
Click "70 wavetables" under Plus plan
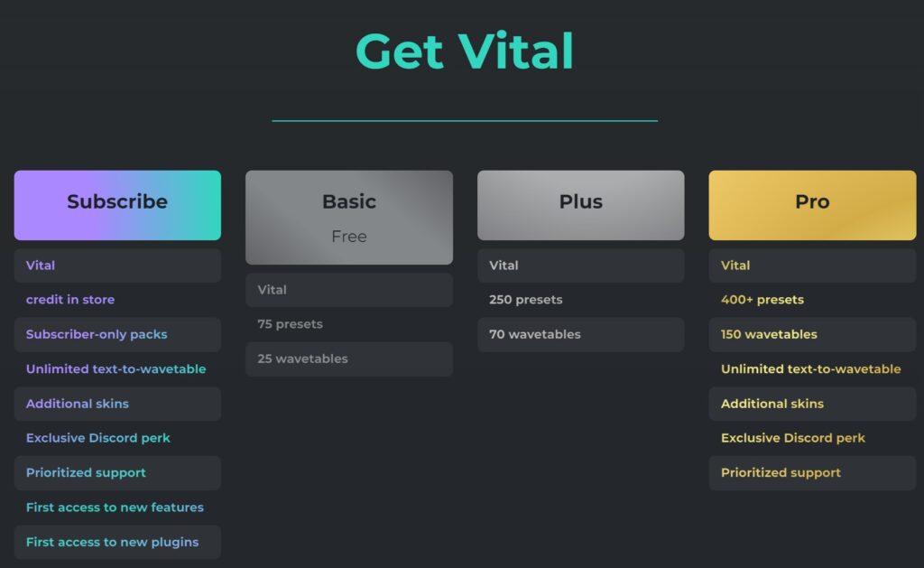(x=535, y=334)
